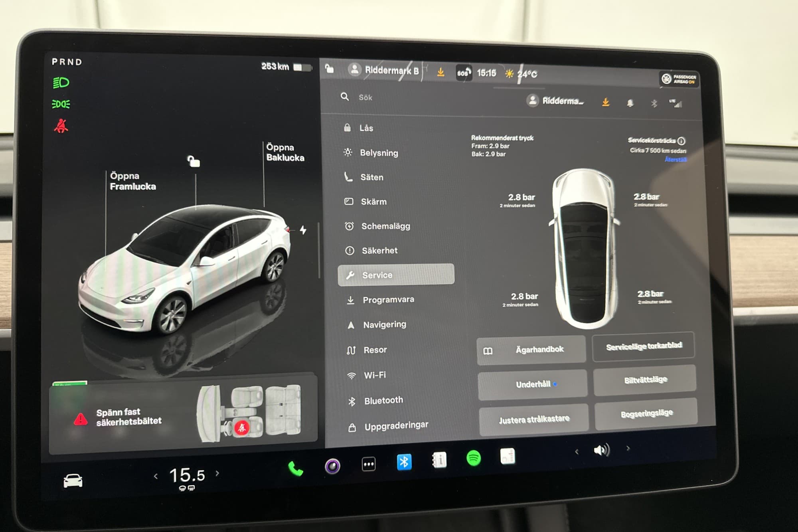This screenshot has height=532, width=798.
Task: Enable Bogseringsläge towing mode
Action: pos(646,413)
